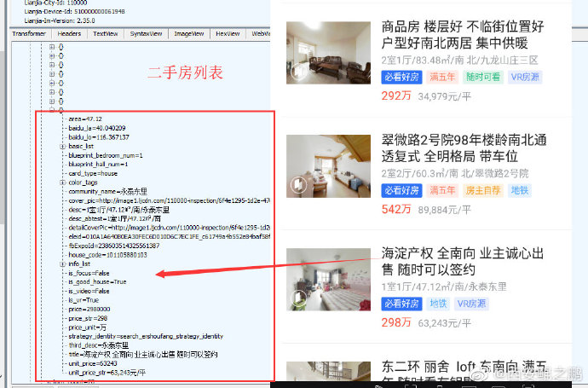The width and height of the screenshot is (588, 388).
Task: Select the eleid row
Action: [x=169, y=237]
